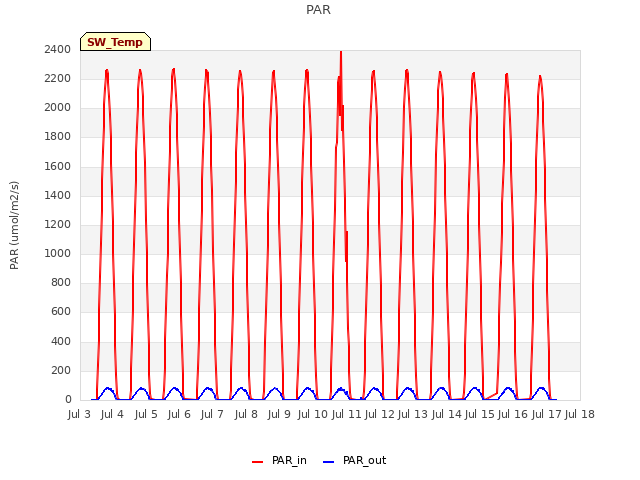Click the Jul 15 x-axis tick label
This screenshot has height=480, width=640.
click(480, 414)
